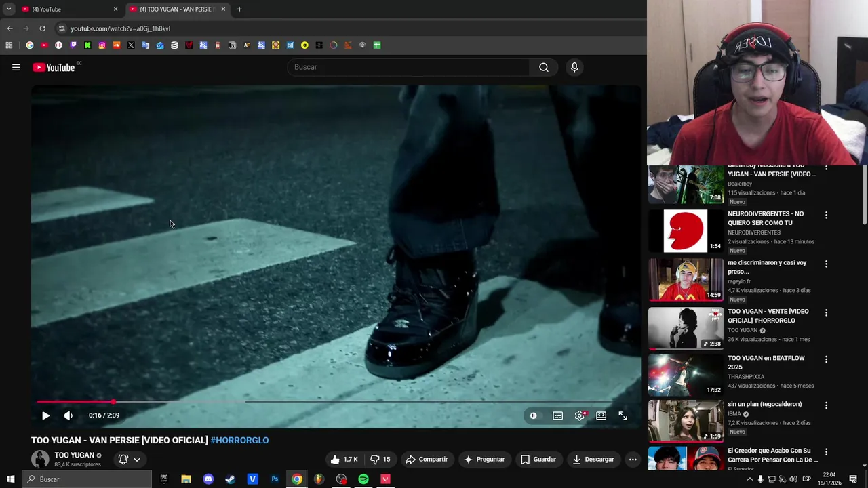
Task: Play the paused video
Action: (x=45, y=415)
